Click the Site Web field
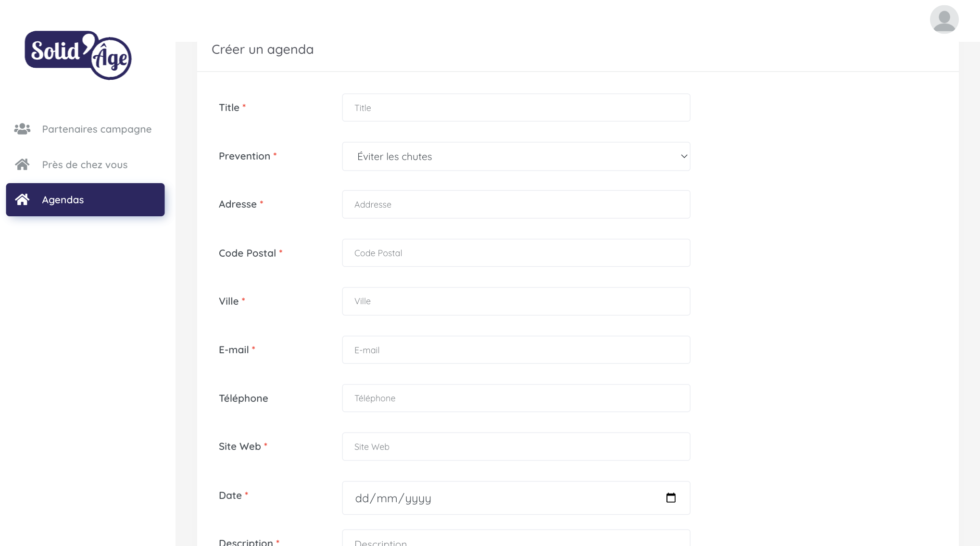Viewport: 980px width, 546px height. pyautogui.click(x=515, y=447)
